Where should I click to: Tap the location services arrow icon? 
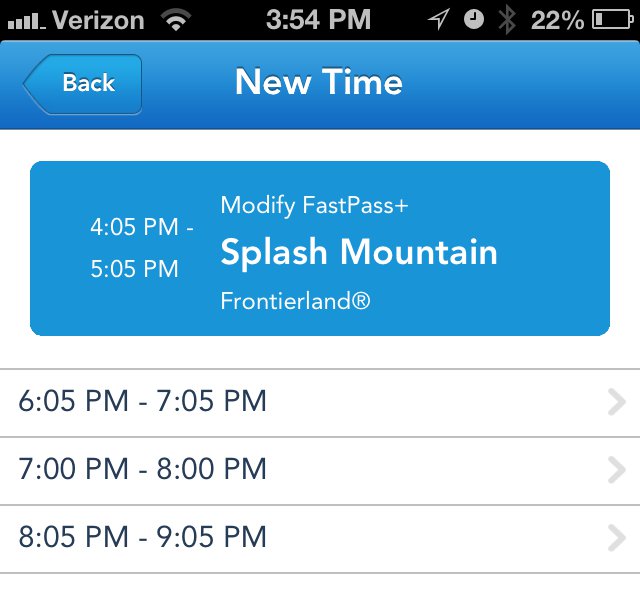(x=439, y=19)
